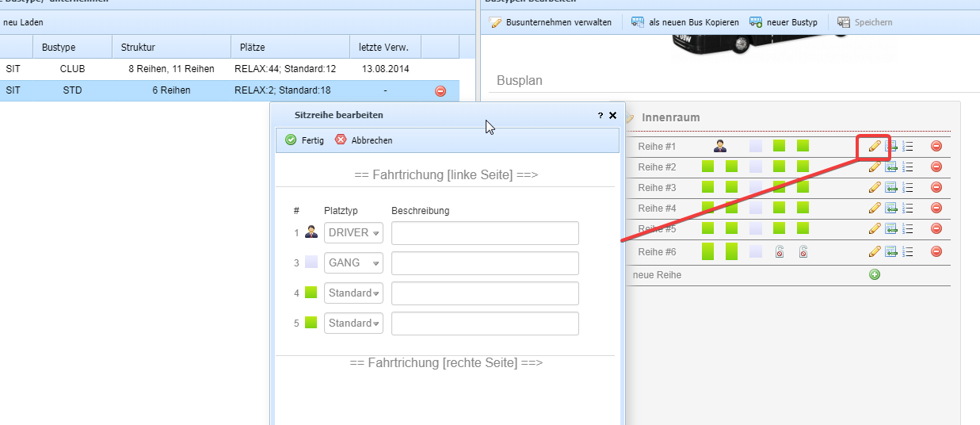Remove STD bus type with red icon
Viewport: 980px width, 425px height.
pyautogui.click(x=440, y=91)
